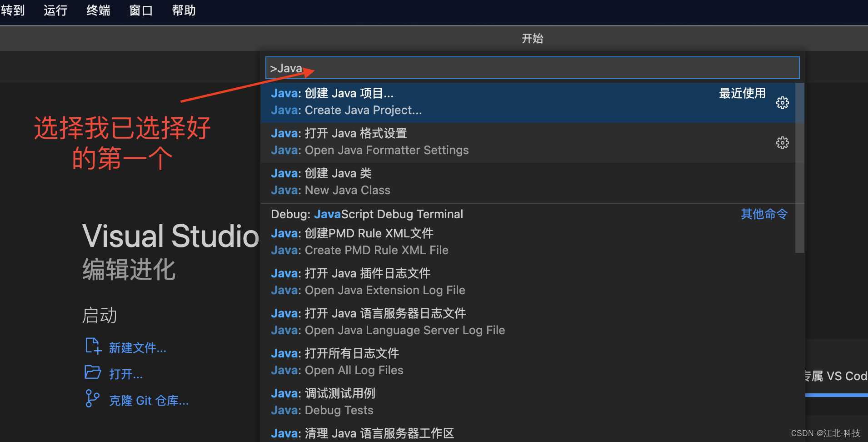Image resolution: width=868 pixels, height=442 pixels.
Task: Open the 帮助 menu
Action: tap(184, 10)
